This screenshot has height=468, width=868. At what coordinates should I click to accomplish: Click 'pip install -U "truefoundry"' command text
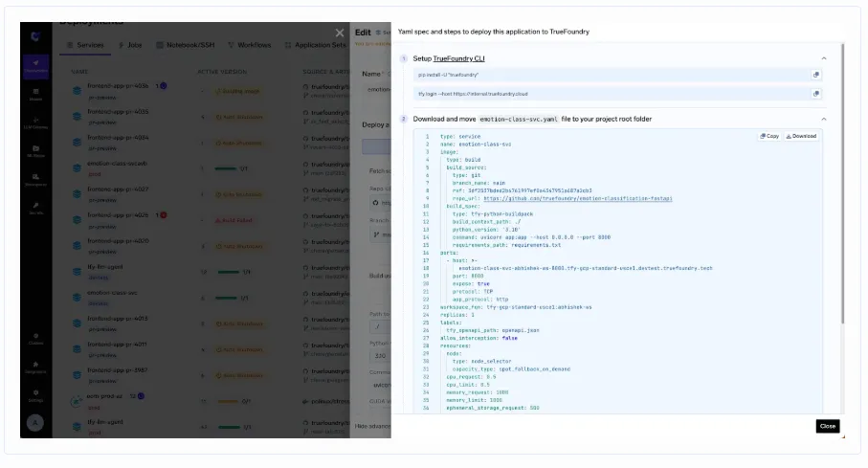pyautogui.click(x=449, y=75)
